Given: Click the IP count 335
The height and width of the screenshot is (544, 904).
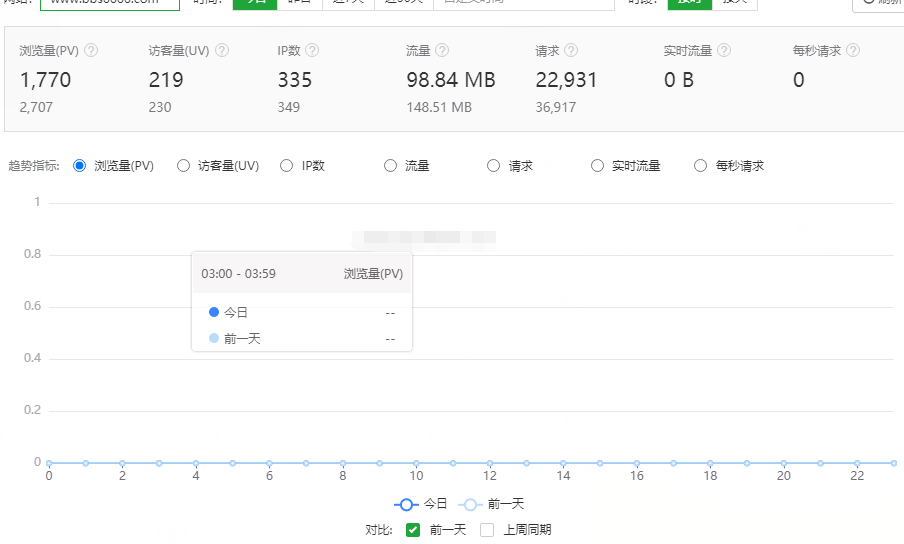Looking at the screenshot, I should click(295, 80).
